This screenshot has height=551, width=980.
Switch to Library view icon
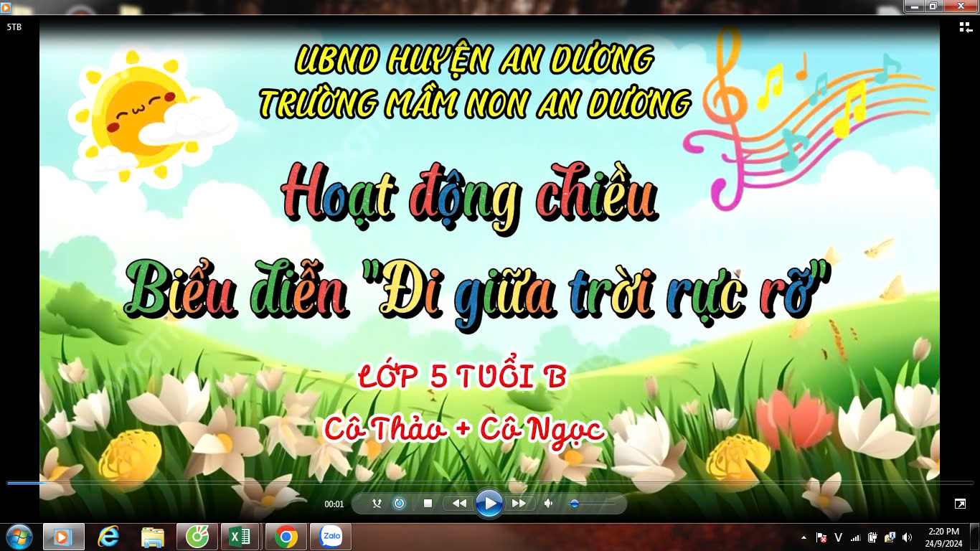(x=965, y=27)
